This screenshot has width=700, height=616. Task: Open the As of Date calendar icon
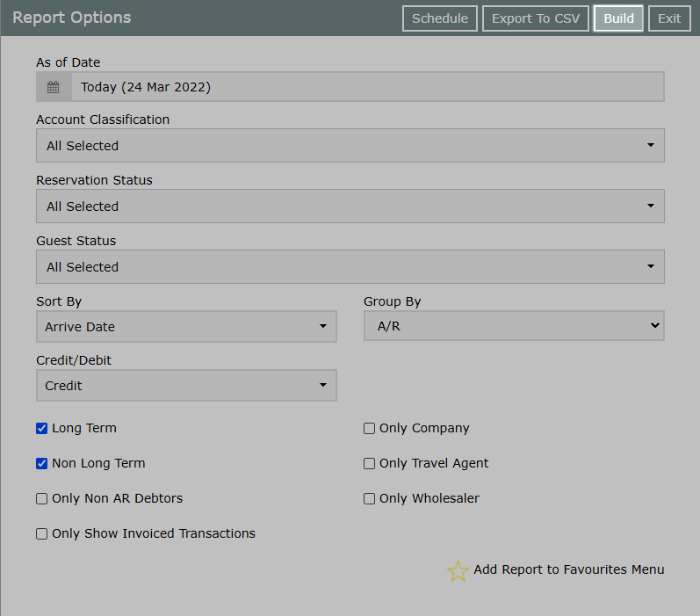(x=54, y=87)
